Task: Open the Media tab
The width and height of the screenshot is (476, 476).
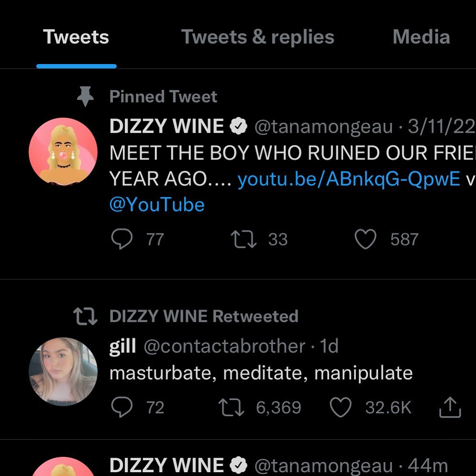Action: (x=421, y=37)
